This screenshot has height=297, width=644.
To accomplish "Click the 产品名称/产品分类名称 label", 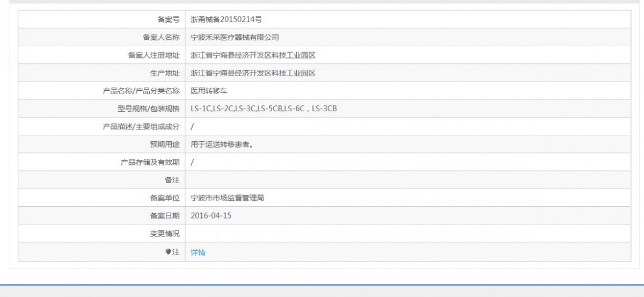I will pyautogui.click(x=141, y=91).
